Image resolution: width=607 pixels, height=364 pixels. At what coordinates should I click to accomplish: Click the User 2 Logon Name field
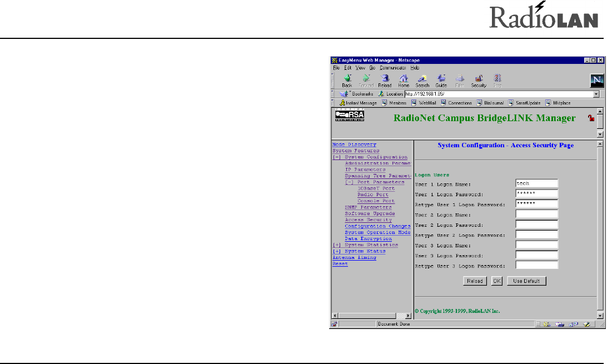pyautogui.click(x=536, y=214)
